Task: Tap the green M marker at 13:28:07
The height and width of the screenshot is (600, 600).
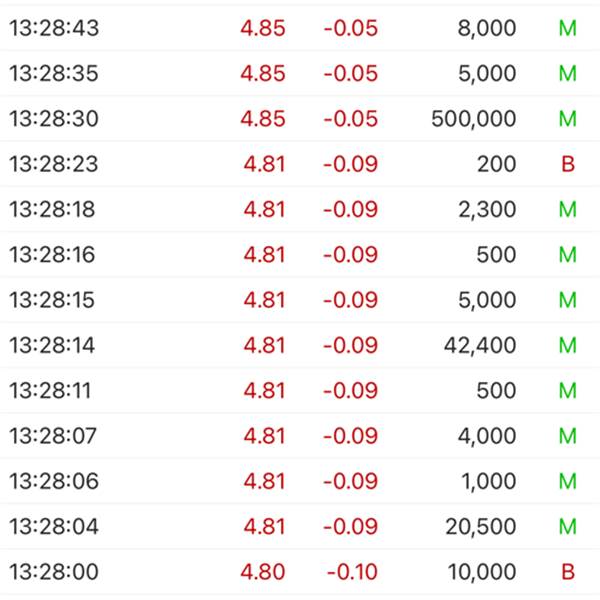Action: click(x=567, y=436)
